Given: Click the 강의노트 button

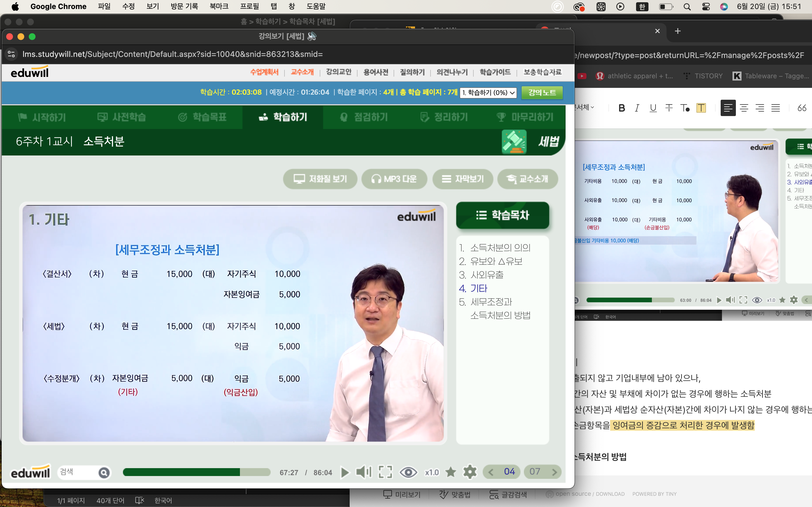Looking at the screenshot, I should tap(542, 93).
